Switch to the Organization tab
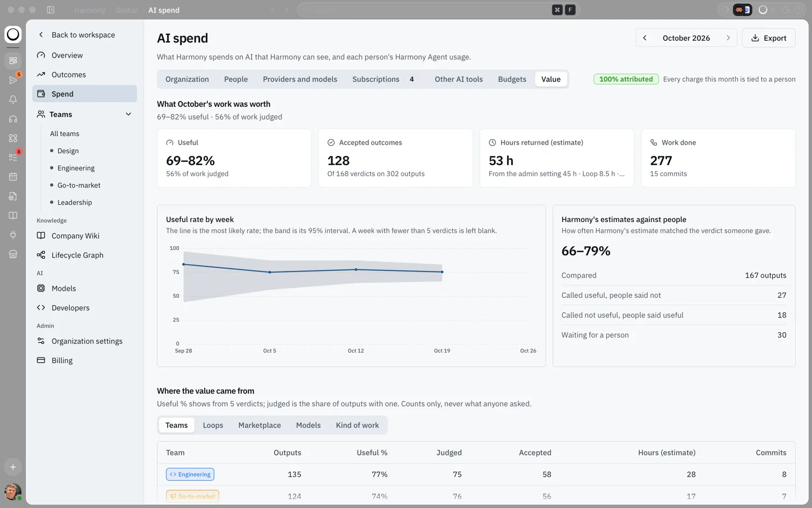 coord(187,79)
